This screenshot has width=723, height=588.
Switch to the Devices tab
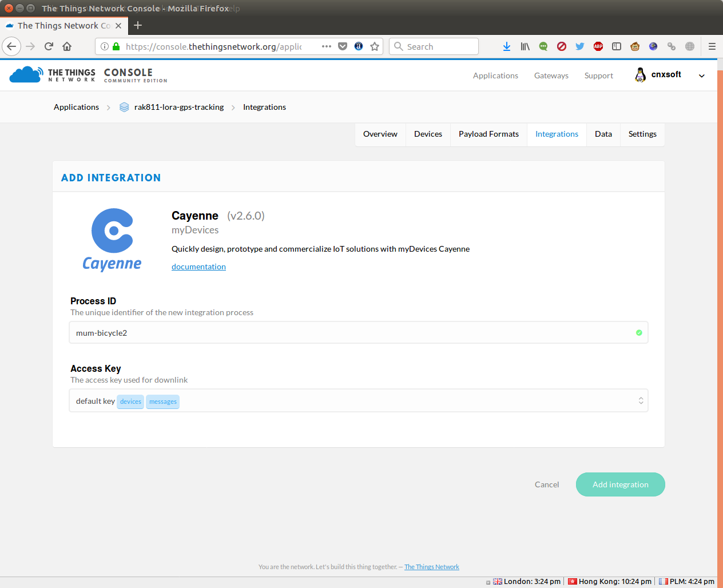click(428, 134)
